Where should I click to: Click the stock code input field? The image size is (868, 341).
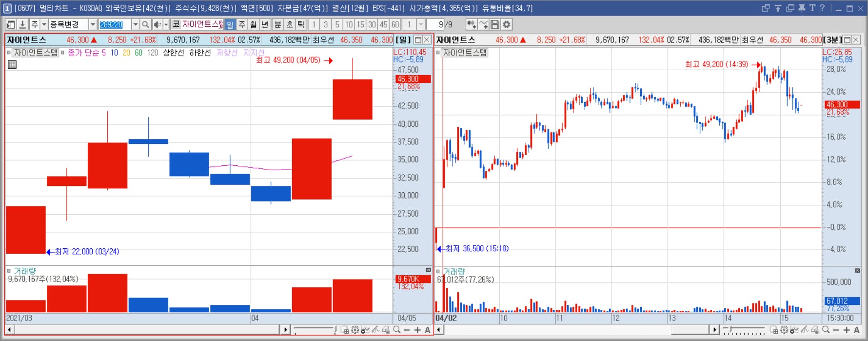click(115, 24)
